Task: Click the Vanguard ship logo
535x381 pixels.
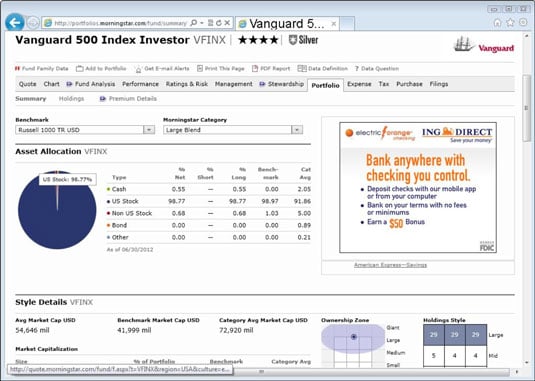Action: 484,45
